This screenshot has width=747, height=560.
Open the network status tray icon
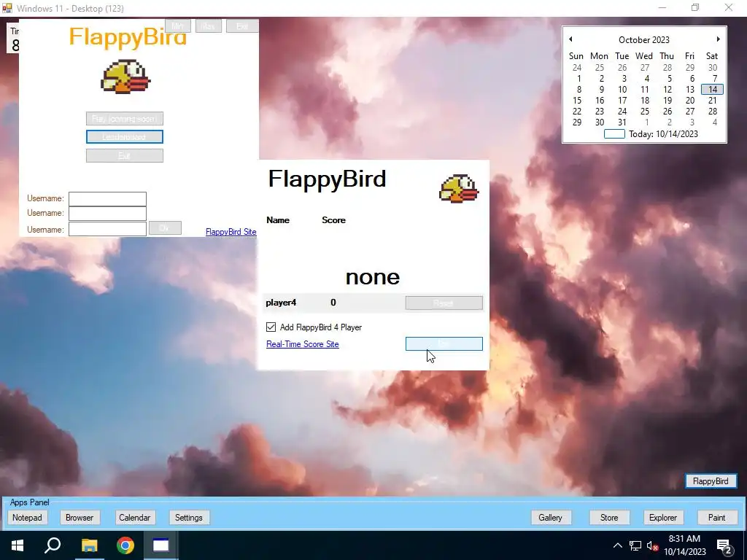click(x=635, y=545)
